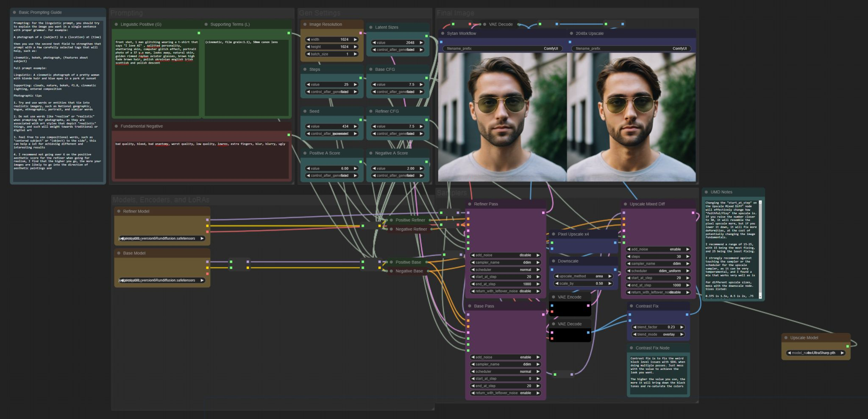Collapse the Refiner CFG node dot
This screenshot has height=419, width=868.
370,112
